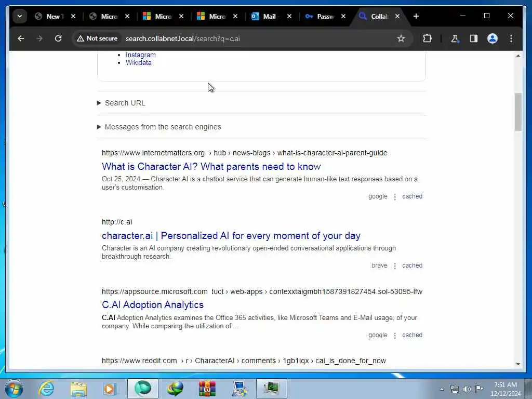
Task: Click three-dot icon of Adoption Analytics result
Action: pyautogui.click(x=395, y=336)
